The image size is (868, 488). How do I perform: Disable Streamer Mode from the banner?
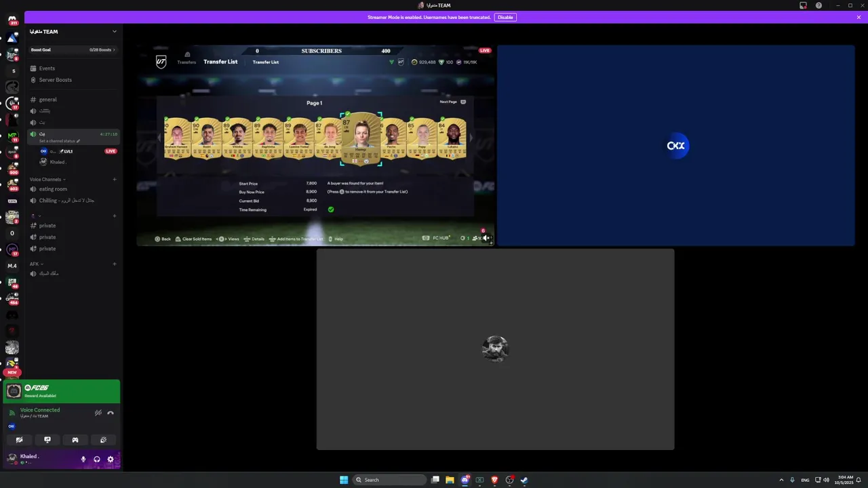point(505,17)
